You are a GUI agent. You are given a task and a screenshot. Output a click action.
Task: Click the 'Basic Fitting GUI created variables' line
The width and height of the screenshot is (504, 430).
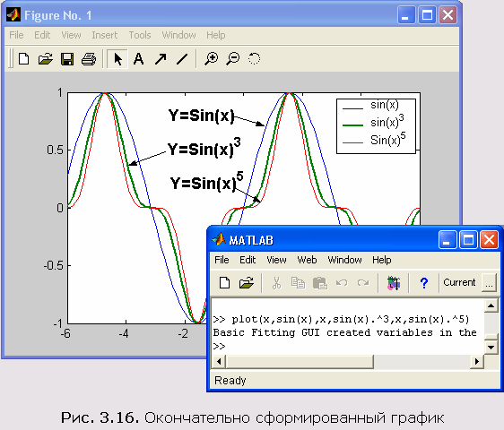coord(344,332)
